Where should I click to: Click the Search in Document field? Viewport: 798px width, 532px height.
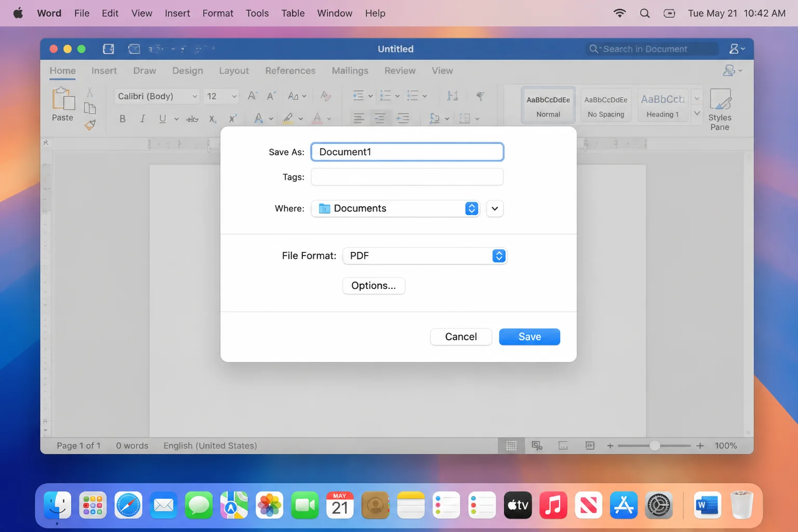[652, 49]
